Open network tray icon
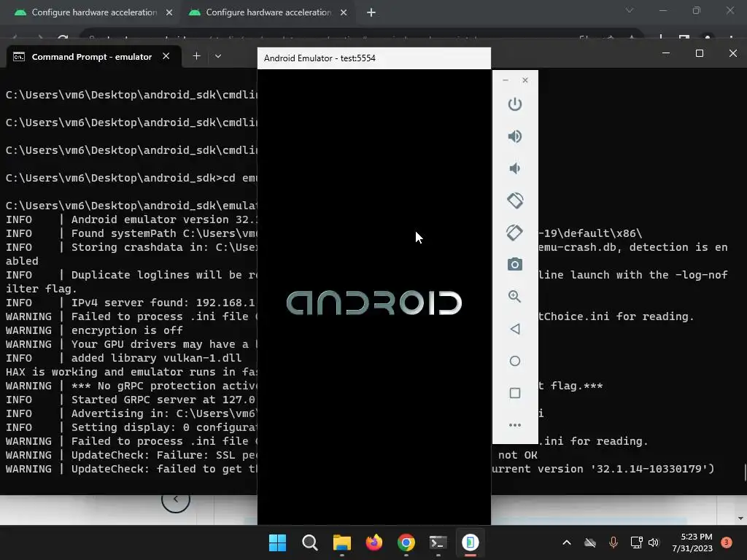The image size is (747, 560). tap(636, 542)
